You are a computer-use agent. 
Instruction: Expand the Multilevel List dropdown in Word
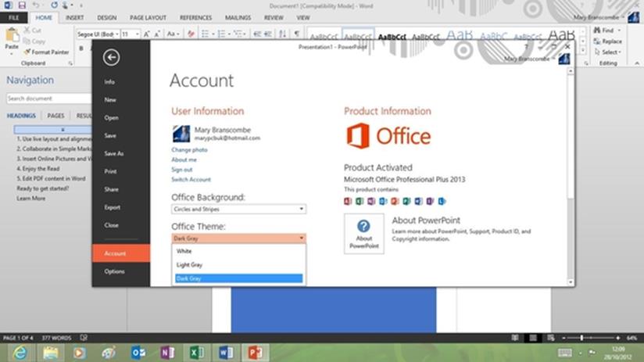point(244,34)
